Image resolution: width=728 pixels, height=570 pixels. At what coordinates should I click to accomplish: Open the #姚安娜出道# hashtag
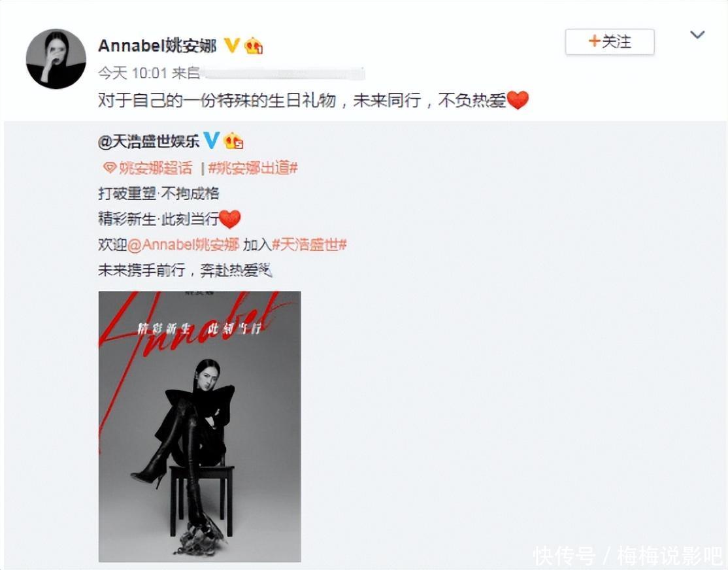253,168
